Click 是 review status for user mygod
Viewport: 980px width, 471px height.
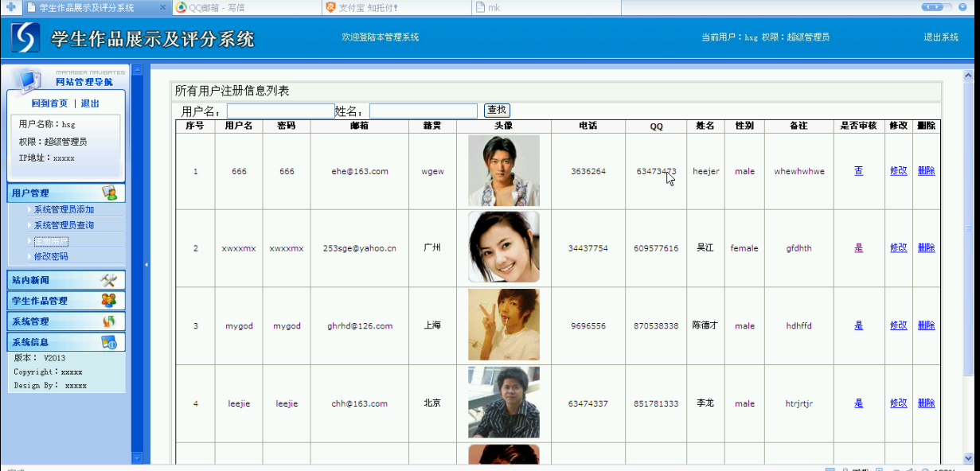[x=859, y=325]
